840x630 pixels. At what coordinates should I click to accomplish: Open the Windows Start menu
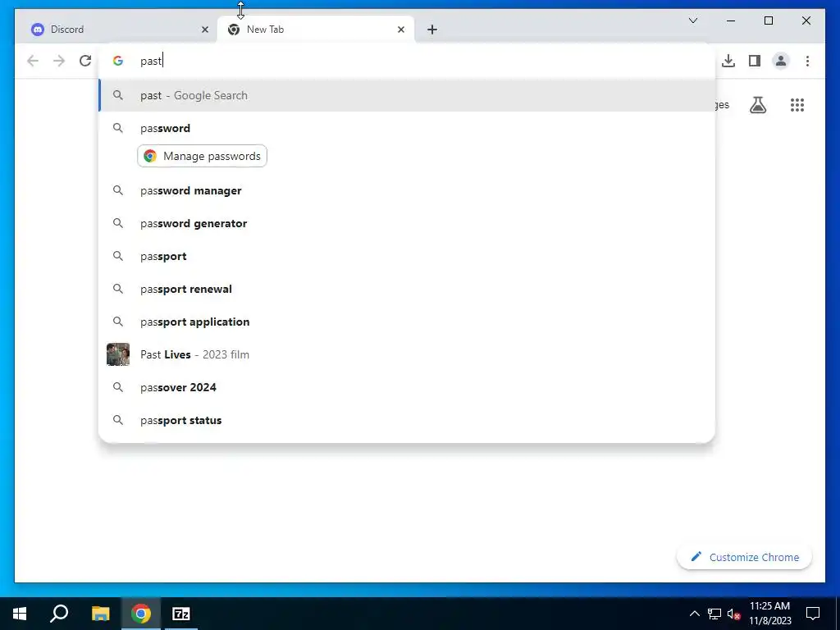pyautogui.click(x=20, y=614)
